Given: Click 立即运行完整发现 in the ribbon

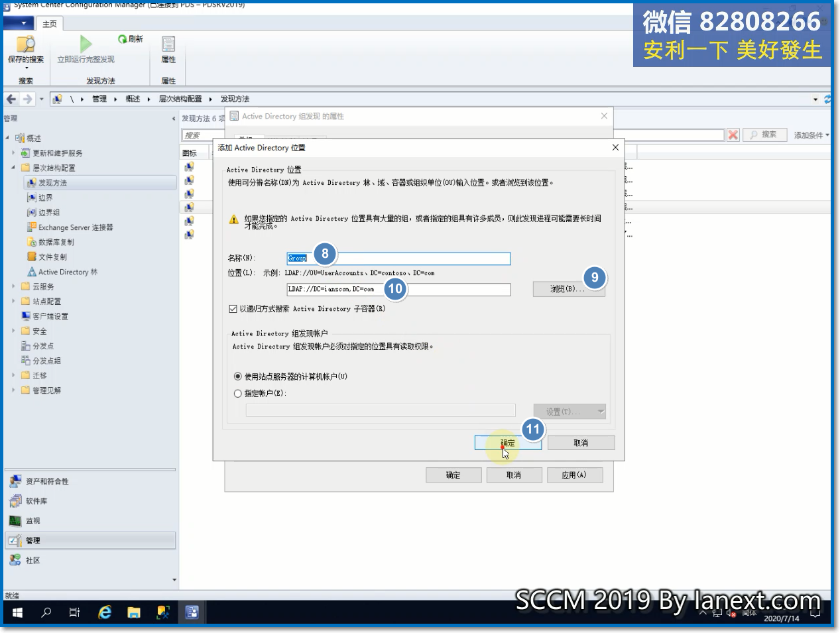Looking at the screenshot, I should [86, 50].
